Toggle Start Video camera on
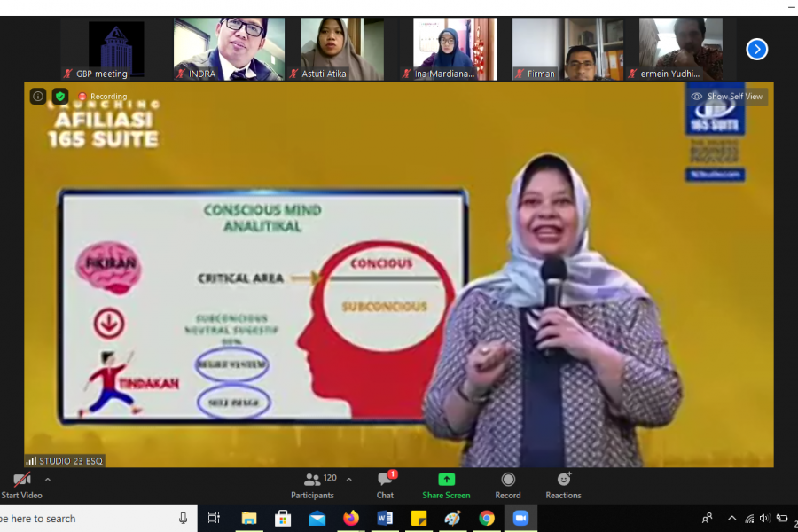Image resolution: width=798 pixels, height=532 pixels. [x=21, y=484]
